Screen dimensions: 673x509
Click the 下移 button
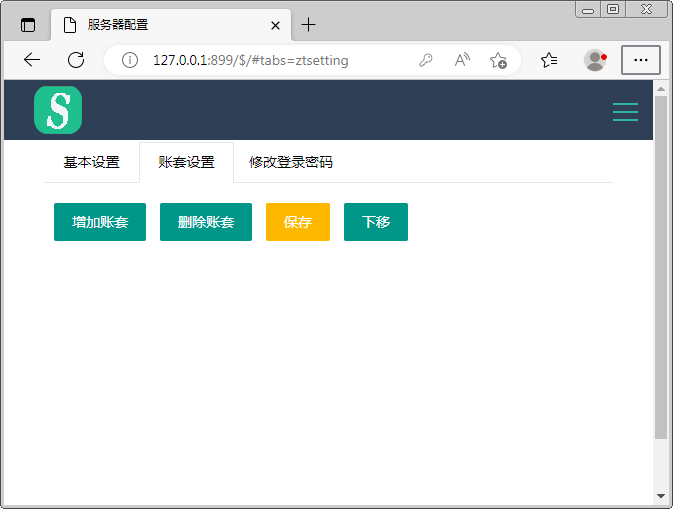[x=376, y=222]
